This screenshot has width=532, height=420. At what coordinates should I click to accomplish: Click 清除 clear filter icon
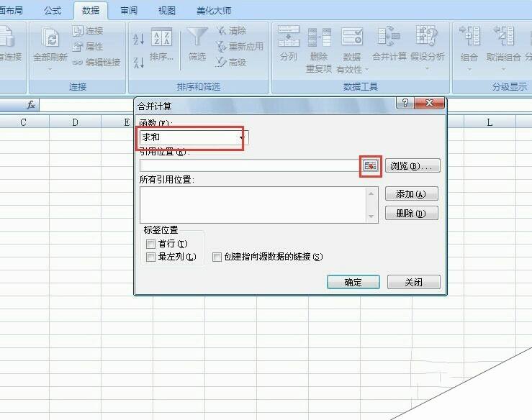(x=222, y=30)
